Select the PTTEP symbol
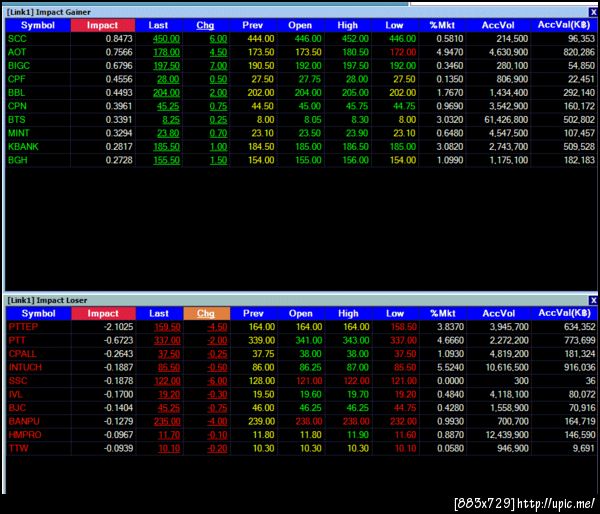Viewport: 600px width, 514px height. tap(23, 327)
